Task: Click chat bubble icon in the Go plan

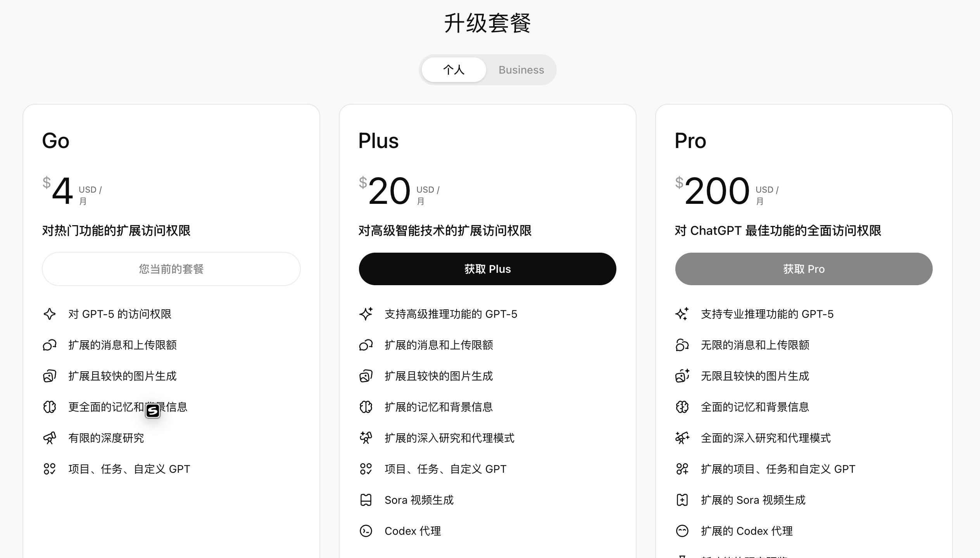Action: tap(50, 345)
